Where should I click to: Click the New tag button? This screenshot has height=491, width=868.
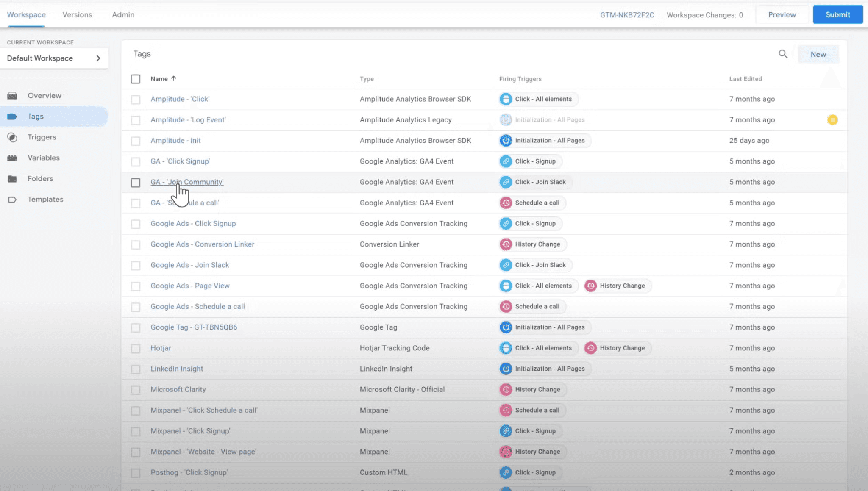tap(818, 54)
